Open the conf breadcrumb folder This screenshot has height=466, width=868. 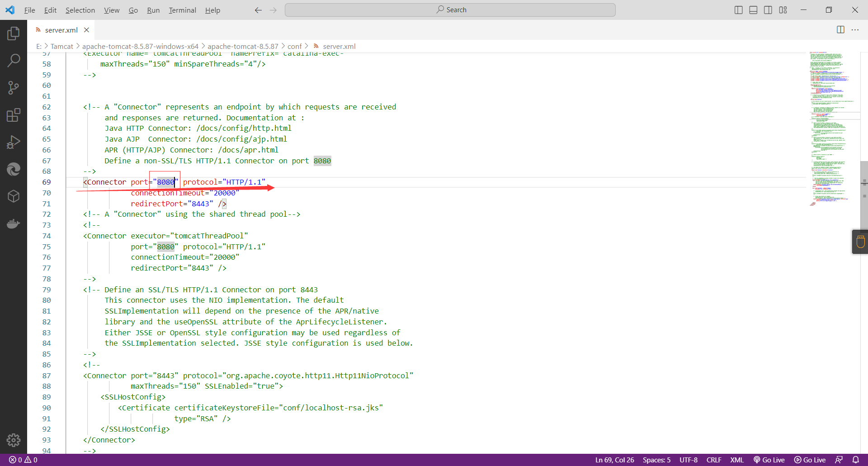tap(294, 46)
